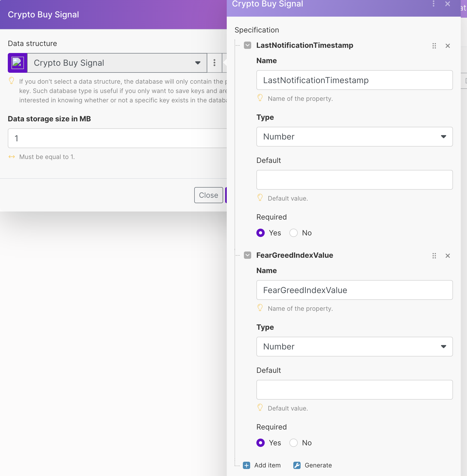Grab the drag handle of LastNotificationTimestamp
This screenshot has height=476, width=467.
point(434,46)
